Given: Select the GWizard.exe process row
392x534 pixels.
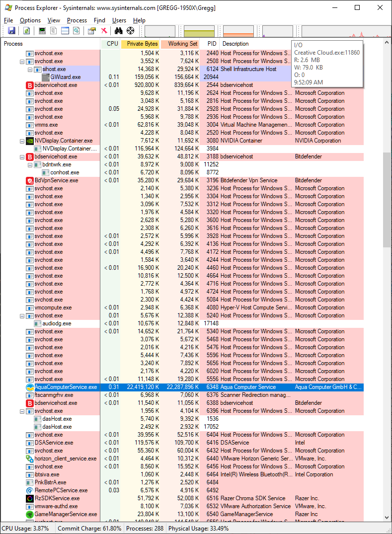Looking at the screenshot, I should pos(65,77).
